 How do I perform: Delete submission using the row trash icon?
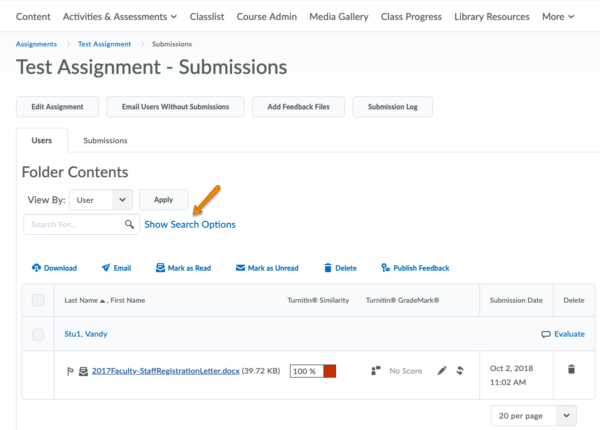tap(571, 369)
